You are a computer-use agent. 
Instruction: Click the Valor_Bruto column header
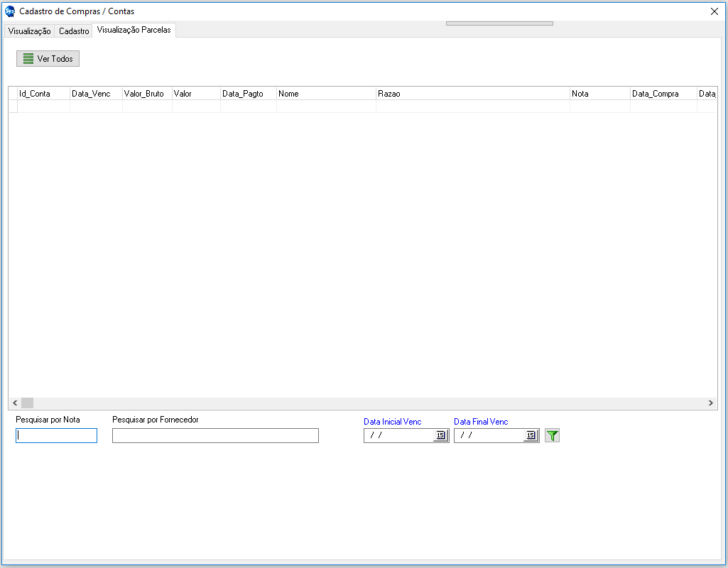(x=146, y=94)
